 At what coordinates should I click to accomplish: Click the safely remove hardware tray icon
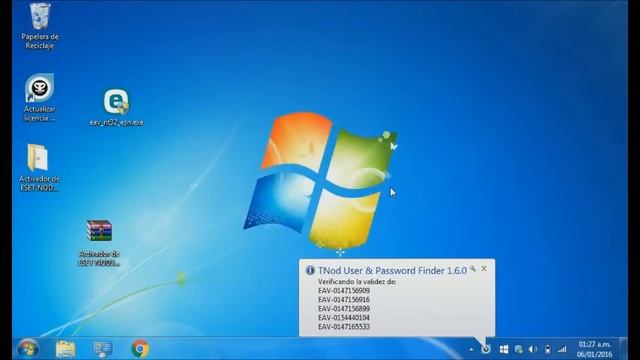point(518,349)
